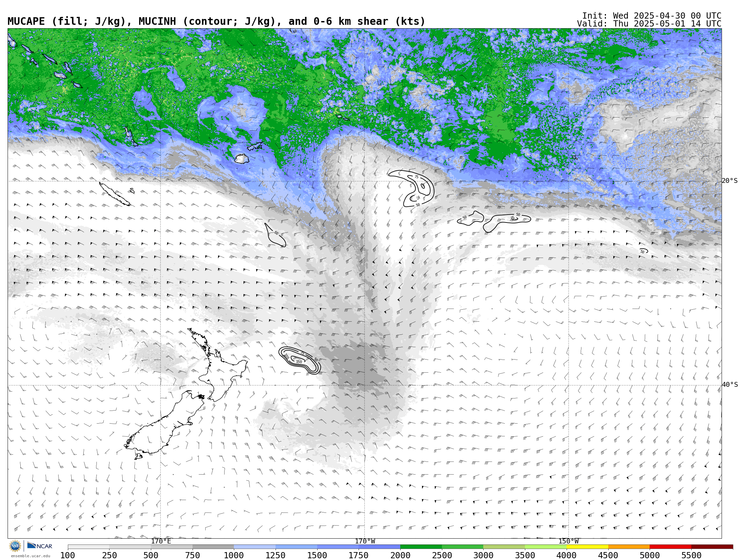
Task: Click the 40°S latitude label
Action: tap(730, 385)
